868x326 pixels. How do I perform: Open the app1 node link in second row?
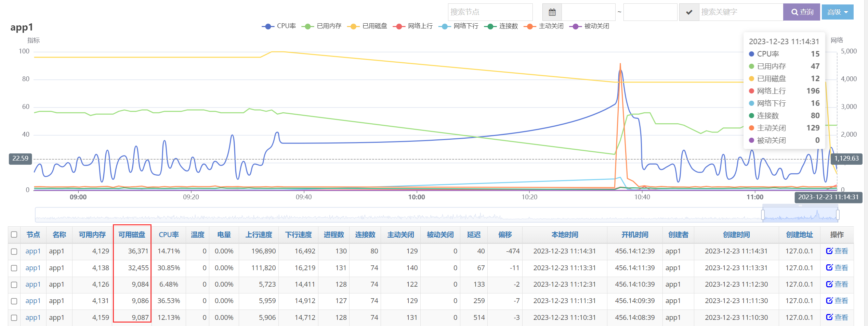pos(33,268)
